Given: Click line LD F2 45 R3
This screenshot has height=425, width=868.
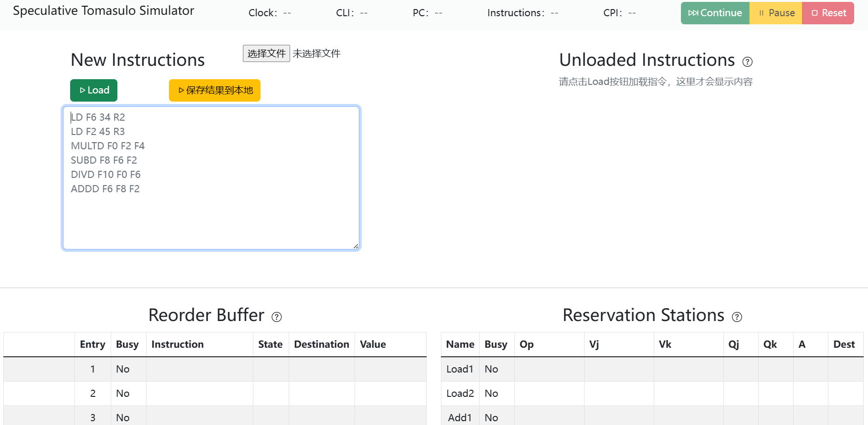Looking at the screenshot, I should 98,132.
